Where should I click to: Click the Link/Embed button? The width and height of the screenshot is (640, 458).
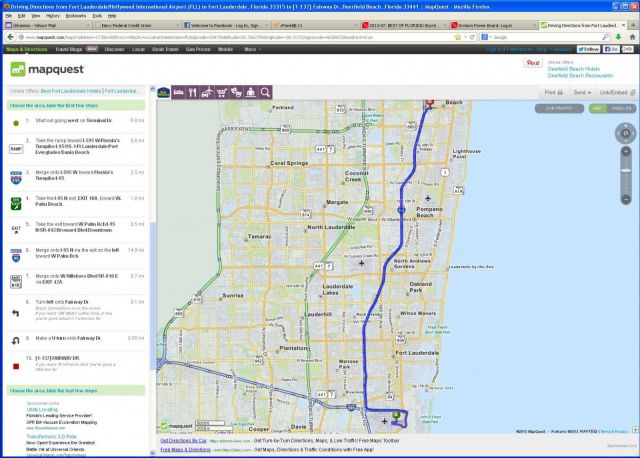[617, 93]
